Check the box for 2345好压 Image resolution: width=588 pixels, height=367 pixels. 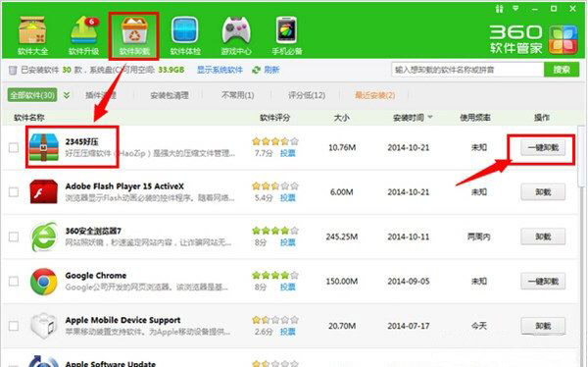[x=14, y=147]
